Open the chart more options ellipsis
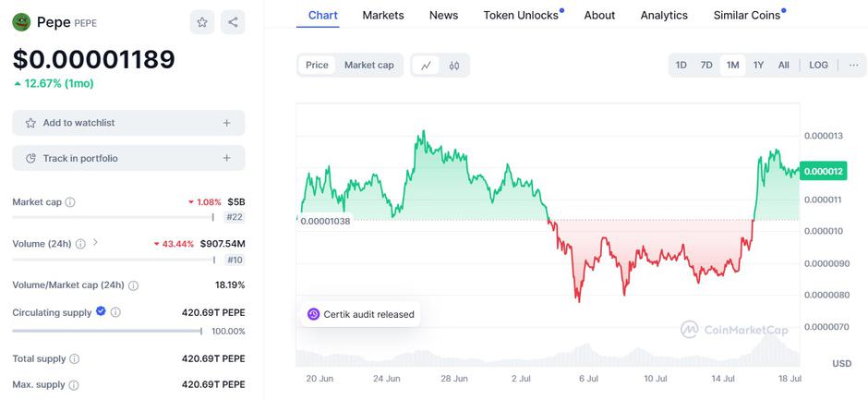This screenshot has width=868, height=400. point(854,66)
